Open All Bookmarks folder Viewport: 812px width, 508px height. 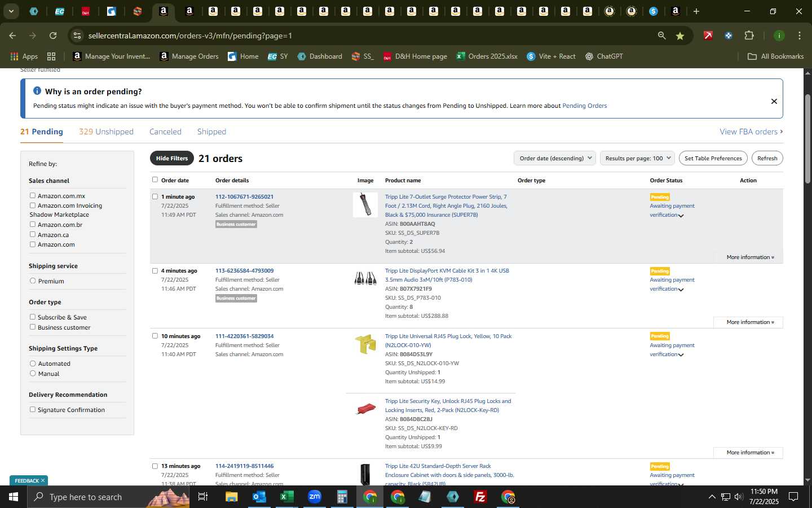775,56
